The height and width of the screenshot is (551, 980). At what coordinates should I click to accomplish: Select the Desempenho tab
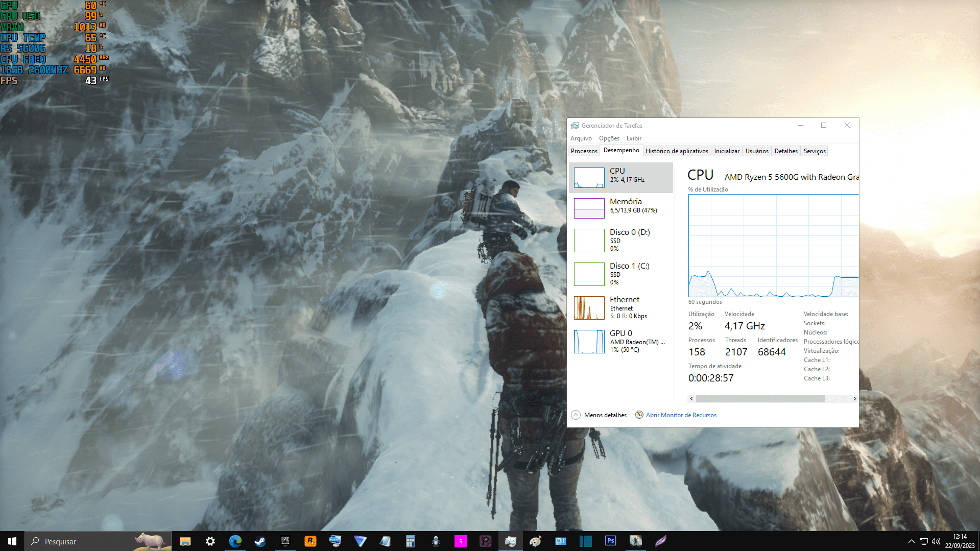click(x=621, y=150)
